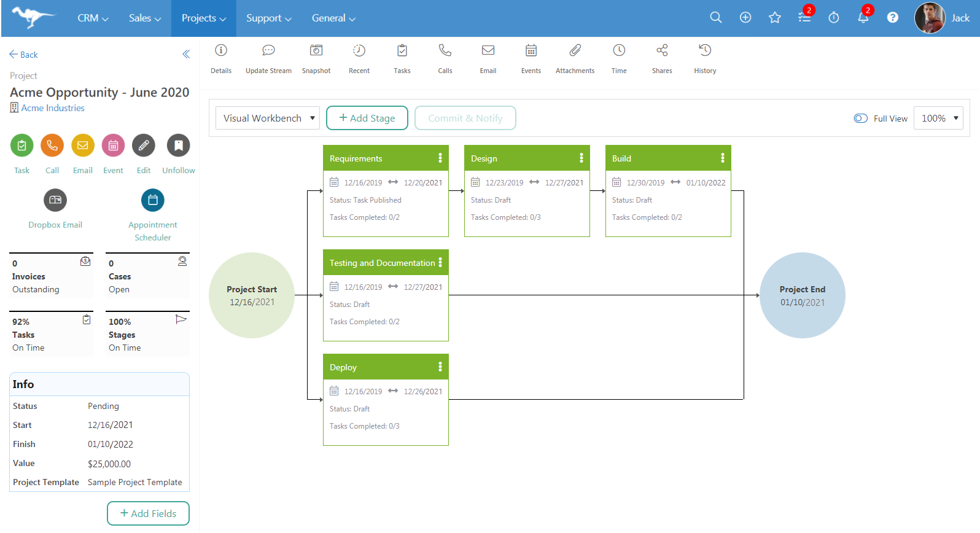Open the Visual Workbench dropdown
980x533 pixels.
pyautogui.click(x=268, y=118)
